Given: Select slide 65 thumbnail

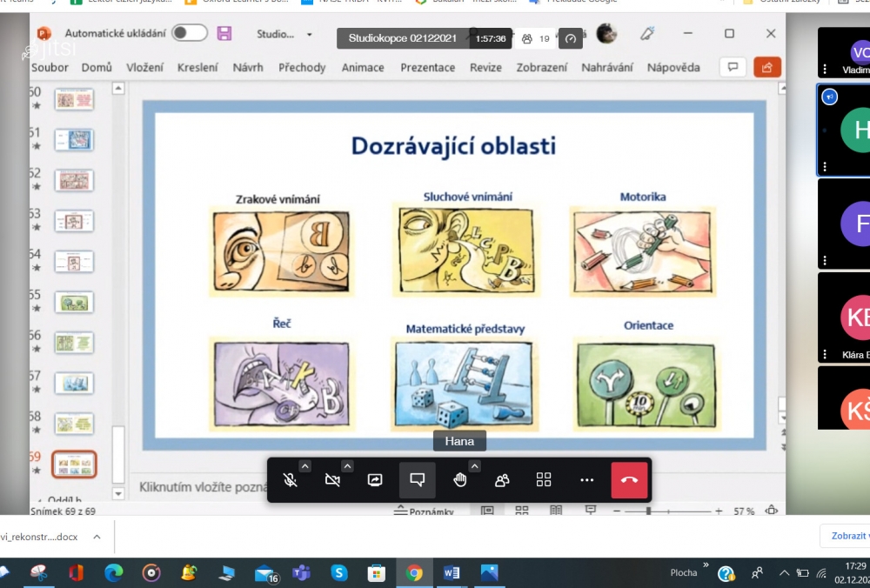Looking at the screenshot, I should pyautogui.click(x=74, y=302).
